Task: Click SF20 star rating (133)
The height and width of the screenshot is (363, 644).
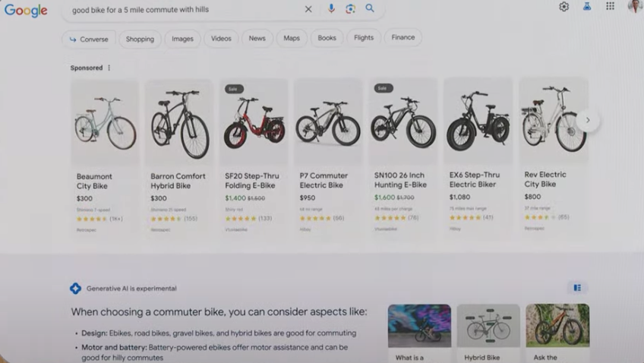Action: [x=248, y=219]
